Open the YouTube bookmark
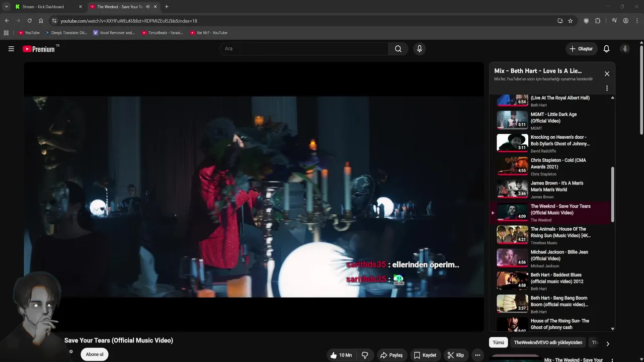The image size is (644, 362). pyautogui.click(x=29, y=33)
